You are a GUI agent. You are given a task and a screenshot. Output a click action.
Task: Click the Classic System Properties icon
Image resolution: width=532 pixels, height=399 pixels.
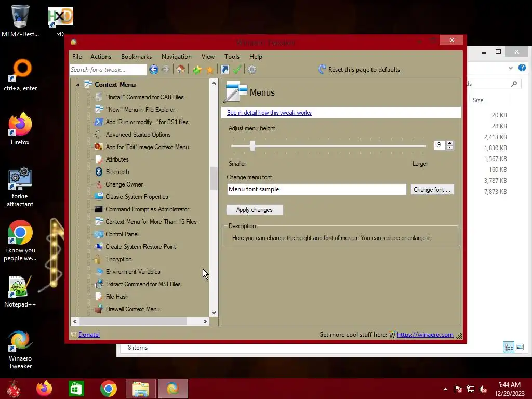[99, 197]
